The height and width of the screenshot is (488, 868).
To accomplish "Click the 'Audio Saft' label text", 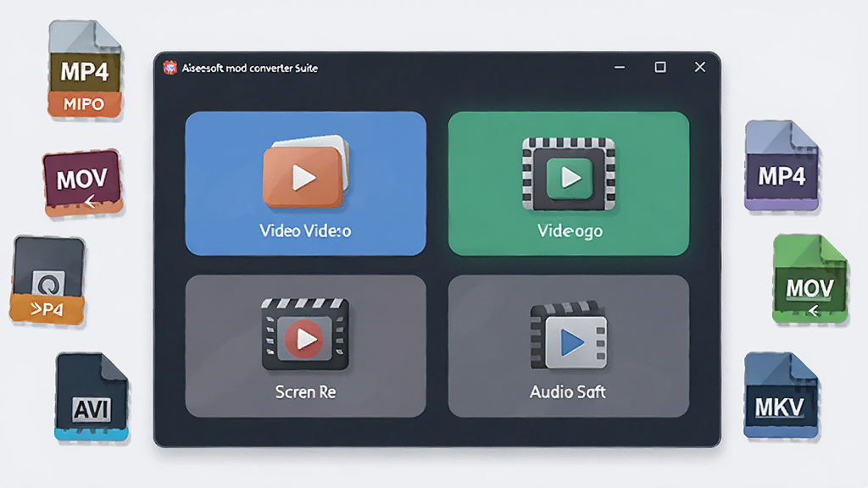I will point(568,391).
